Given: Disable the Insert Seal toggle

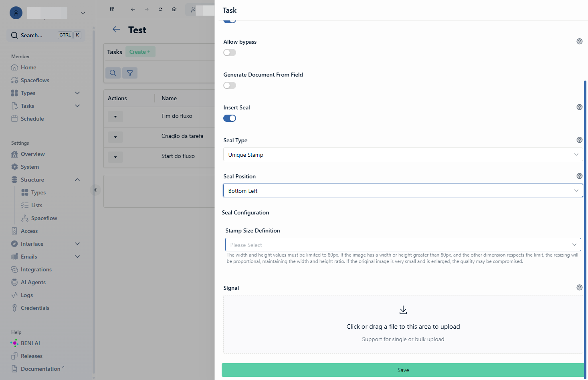Looking at the screenshot, I should (230, 118).
